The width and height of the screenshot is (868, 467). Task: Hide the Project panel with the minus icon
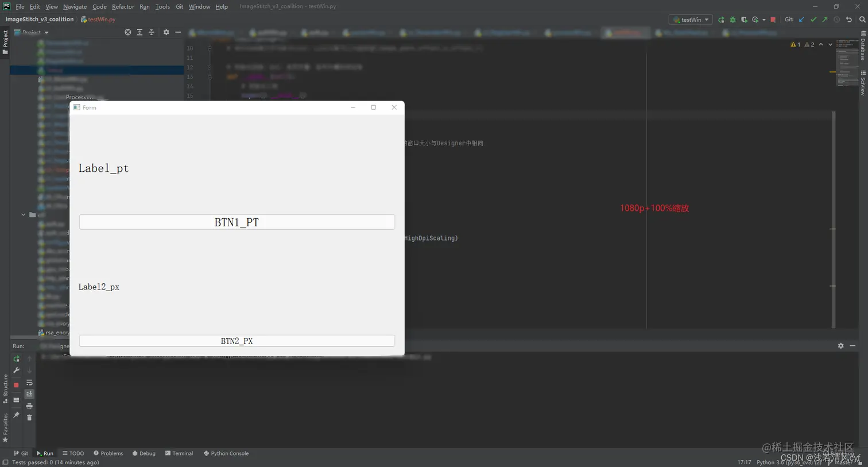click(x=178, y=32)
